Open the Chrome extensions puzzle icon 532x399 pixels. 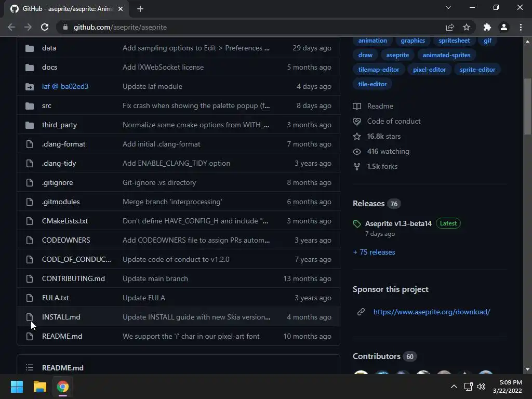[x=487, y=27]
